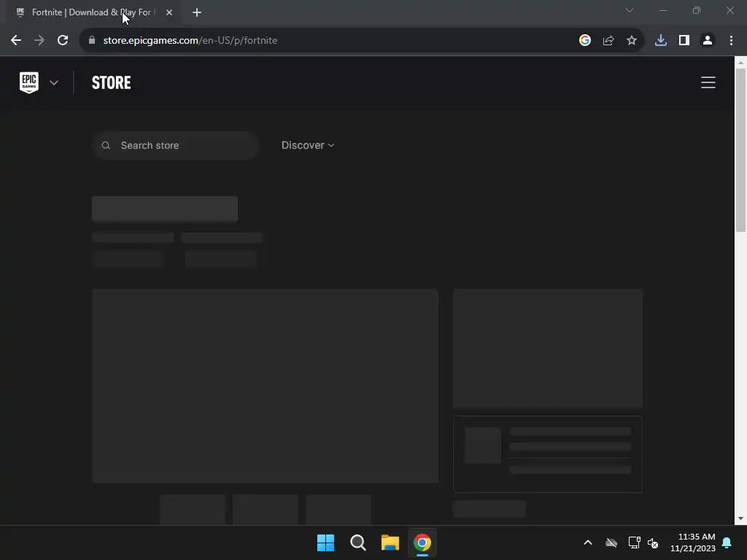Click the muted volume tray icon
Image resolution: width=747 pixels, height=560 pixels.
pos(653,542)
